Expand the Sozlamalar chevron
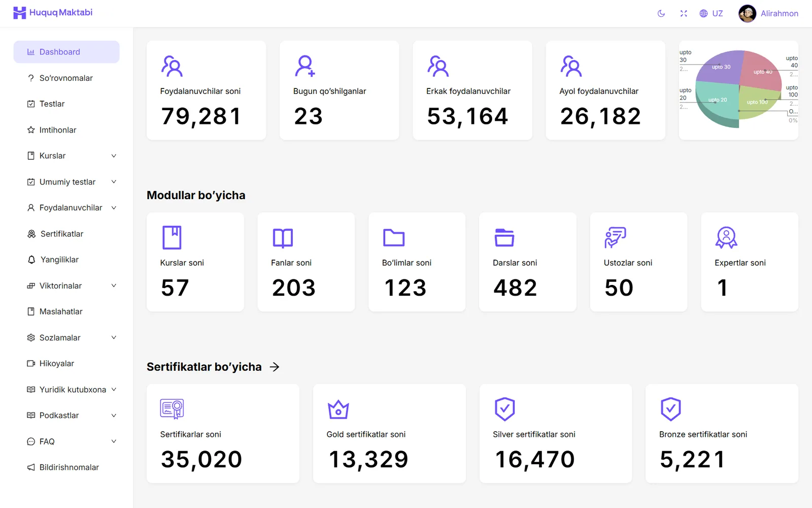The image size is (812, 508). 114,337
